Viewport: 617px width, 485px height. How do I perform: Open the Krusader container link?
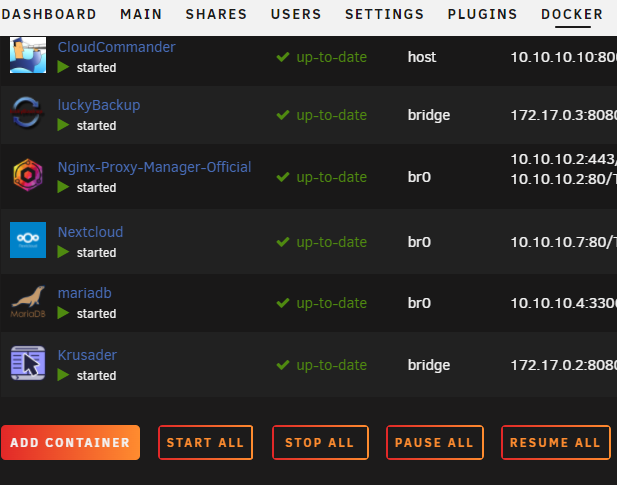tap(87, 355)
